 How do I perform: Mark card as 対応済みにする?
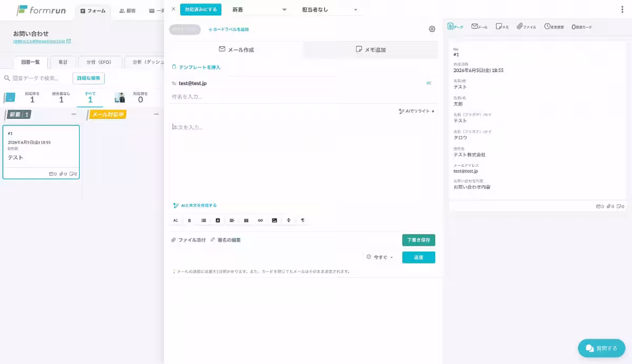(201, 9)
